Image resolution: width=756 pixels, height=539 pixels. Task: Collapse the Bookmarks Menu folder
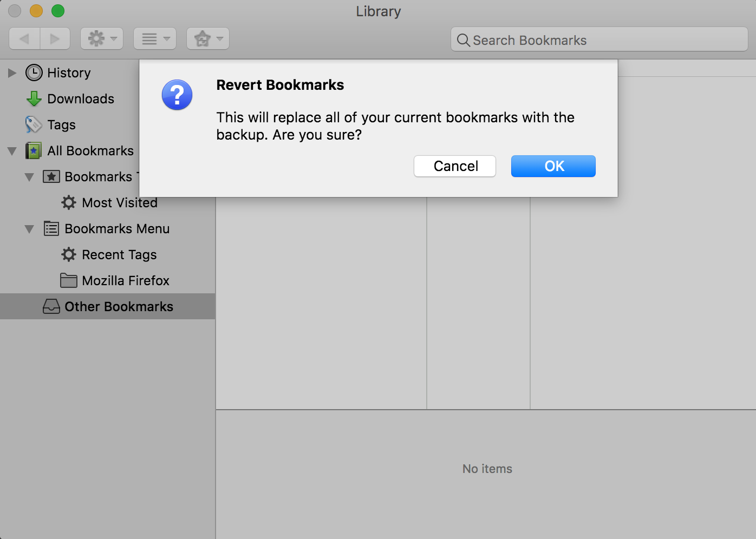click(29, 229)
